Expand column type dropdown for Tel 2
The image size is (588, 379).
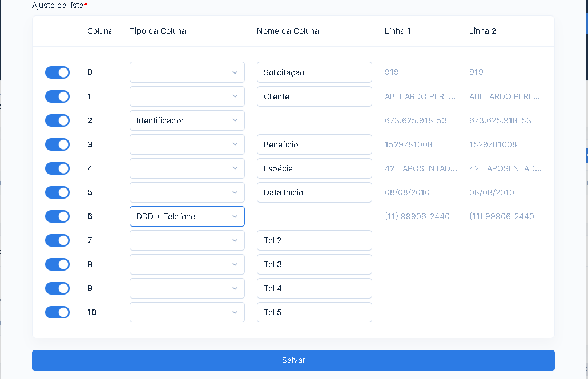coord(187,240)
